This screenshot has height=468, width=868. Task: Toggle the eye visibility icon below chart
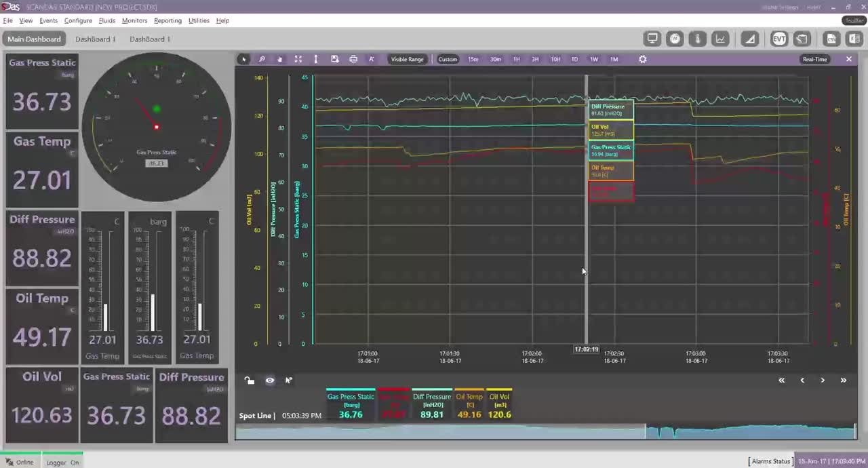270,381
